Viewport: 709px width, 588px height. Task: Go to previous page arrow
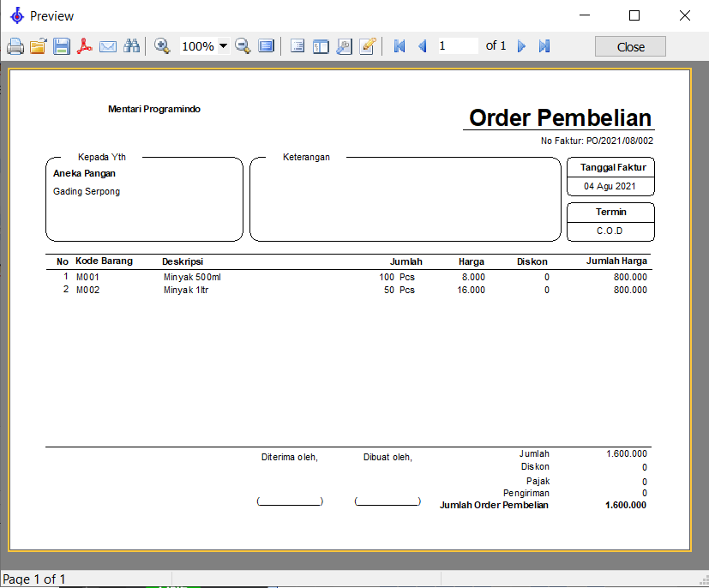422,46
